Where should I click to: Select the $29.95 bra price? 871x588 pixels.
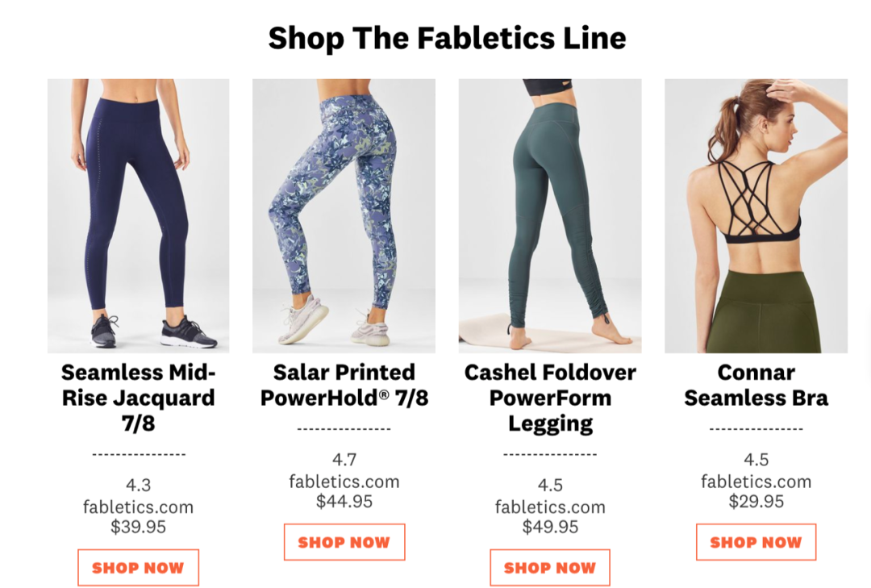756,502
